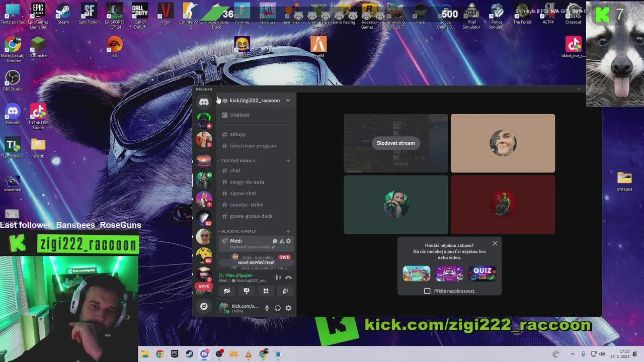The height and width of the screenshot is (362, 644).
Task: Open Discord user settings gear
Action: (x=288, y=308)
